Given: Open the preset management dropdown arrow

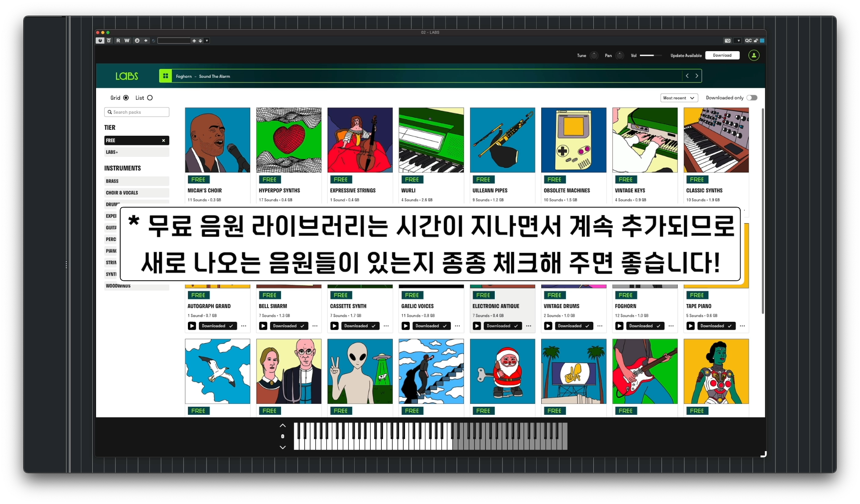Looking at the screenshot, I should 207,41.
